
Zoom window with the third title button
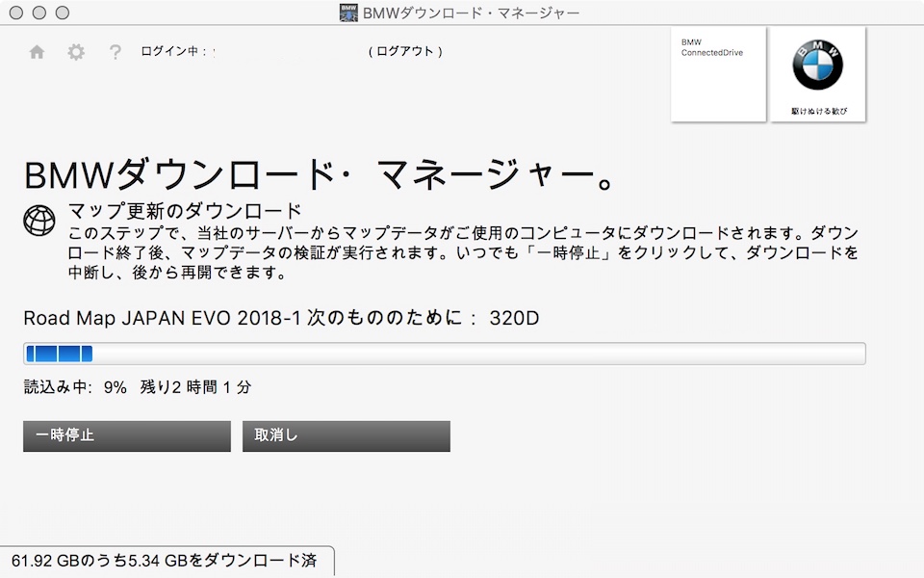[62, 13]
